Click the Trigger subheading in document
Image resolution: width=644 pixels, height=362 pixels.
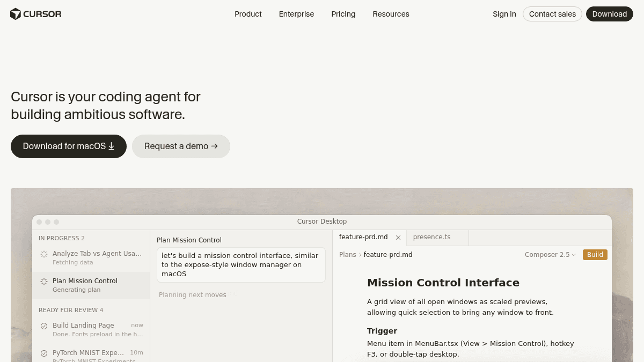(x=382, y=331)
